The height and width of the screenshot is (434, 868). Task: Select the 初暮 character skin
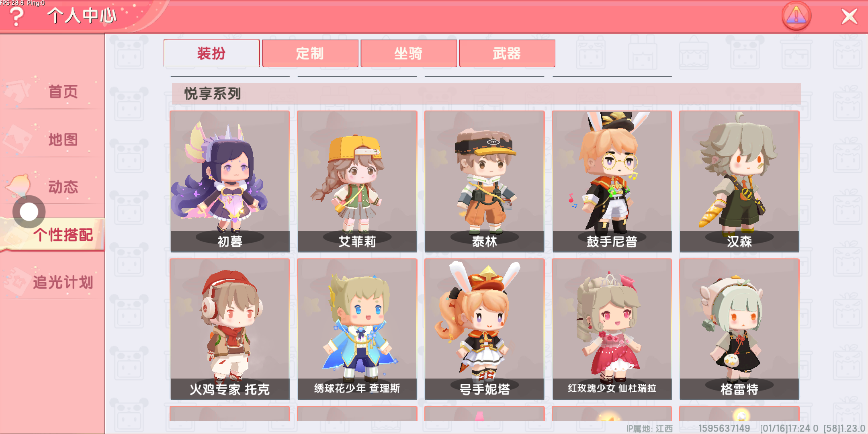point(230,182)
